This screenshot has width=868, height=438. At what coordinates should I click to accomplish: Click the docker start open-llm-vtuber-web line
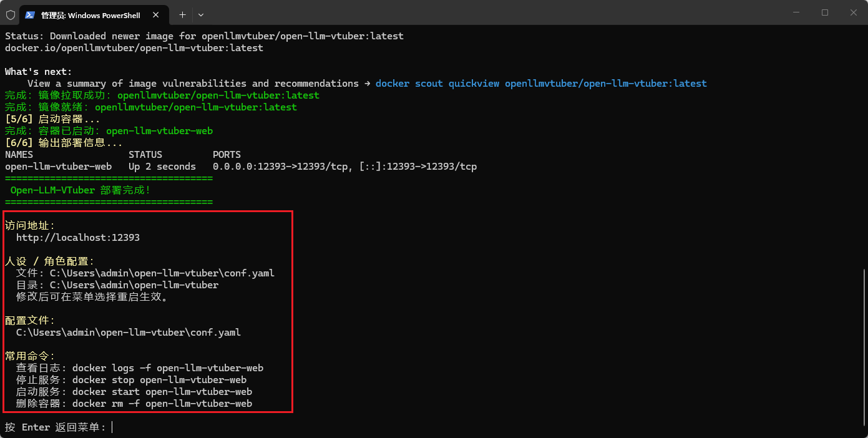click(x=134, y=392)
